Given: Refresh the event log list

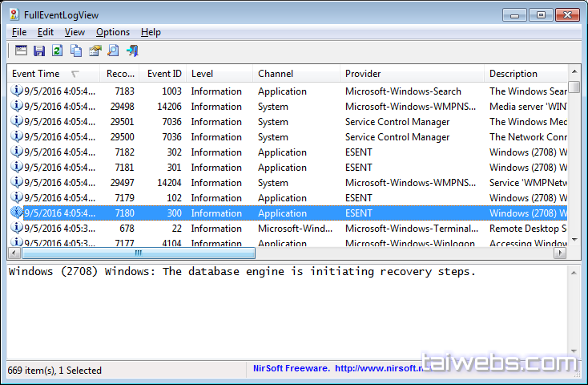Looking at the screenshot, I should [x=57, y=51].
